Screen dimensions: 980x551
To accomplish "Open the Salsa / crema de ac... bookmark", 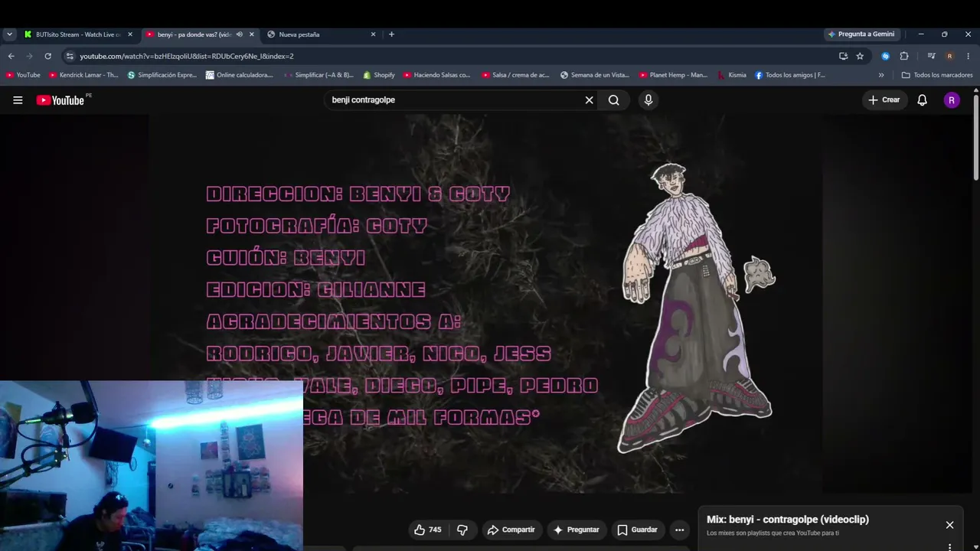I will (516, 75).
